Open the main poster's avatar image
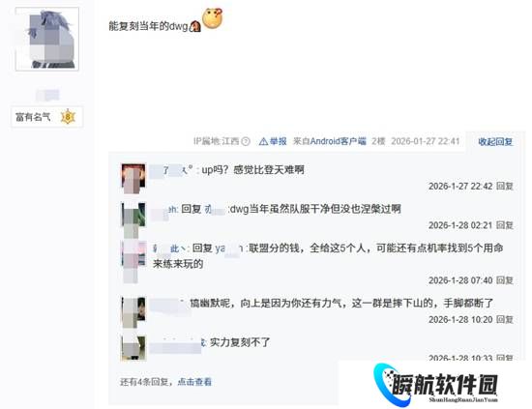The height and width of the screenshot is (409, 532). click(47, 39)
